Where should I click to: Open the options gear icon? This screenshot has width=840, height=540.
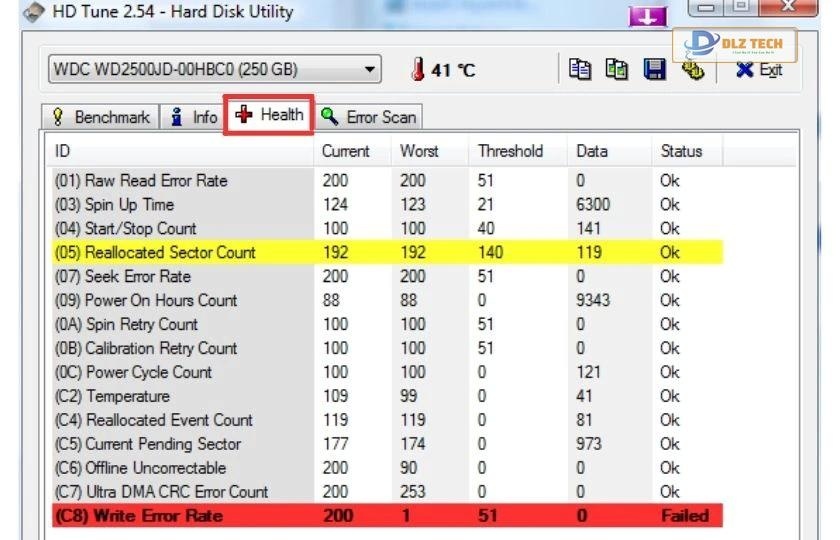[x=692, y=69]
